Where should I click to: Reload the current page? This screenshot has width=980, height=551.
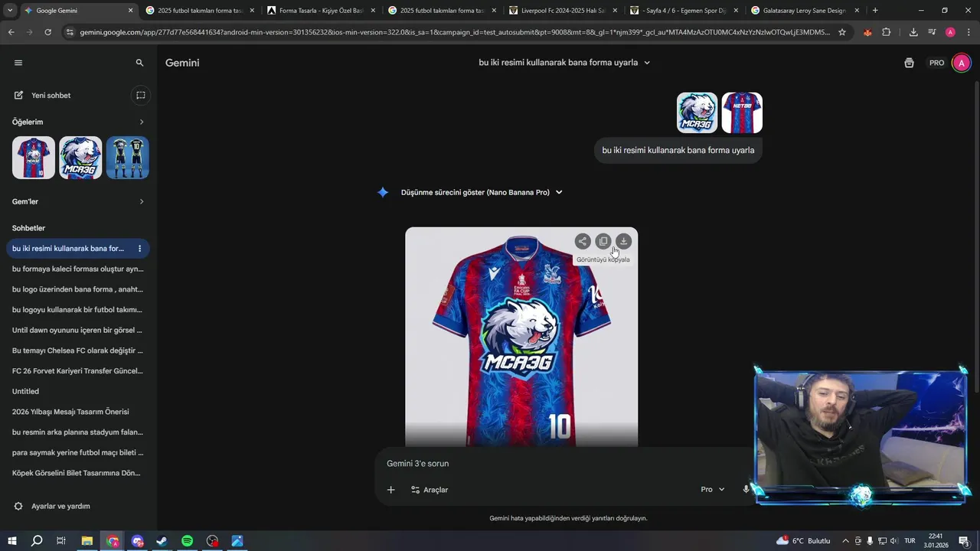(x=47, y=32)
